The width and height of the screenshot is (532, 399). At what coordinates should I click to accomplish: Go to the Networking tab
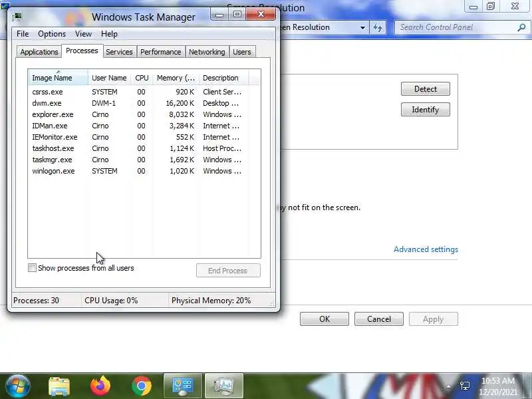207,52
